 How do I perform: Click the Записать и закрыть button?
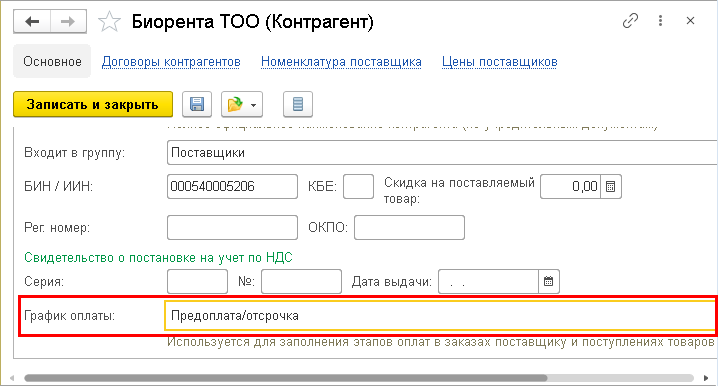pyautogui.click(x=93, y=104)
